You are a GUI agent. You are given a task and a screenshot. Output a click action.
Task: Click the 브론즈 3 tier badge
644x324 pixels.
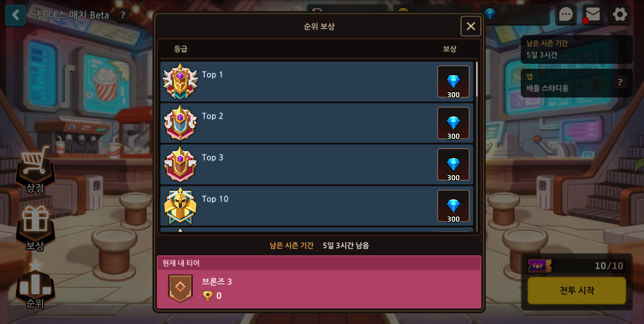(x=180, y=289)
